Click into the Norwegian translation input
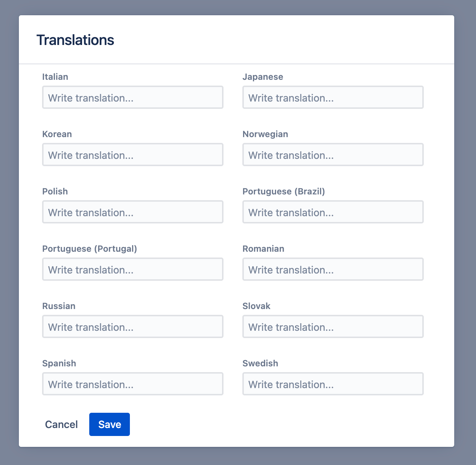Viewport: 476px width, 465px height. (x=333, y=155)
